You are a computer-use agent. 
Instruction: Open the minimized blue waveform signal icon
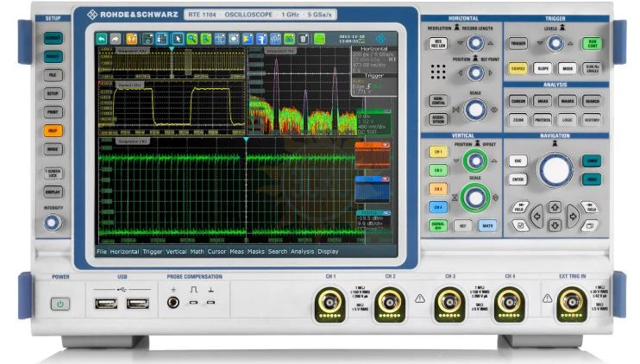click(372, 190)
